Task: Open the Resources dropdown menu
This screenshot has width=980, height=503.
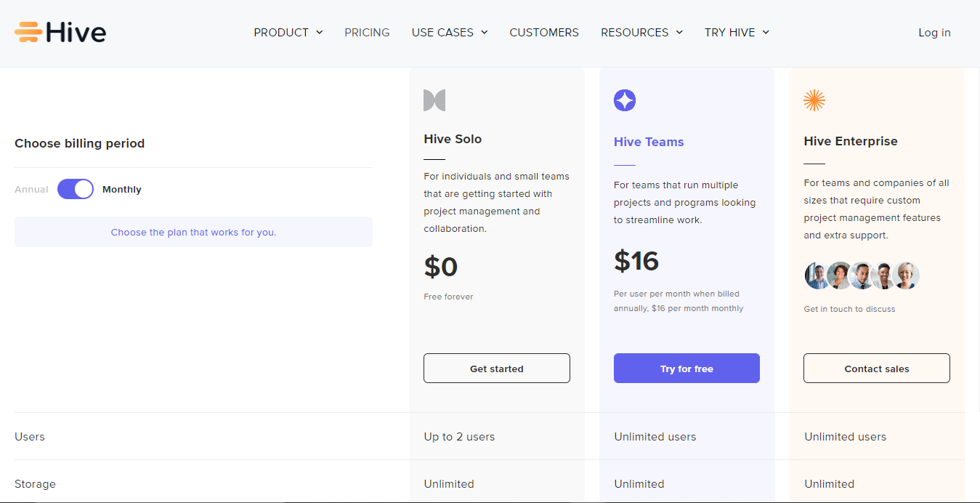Action: tap(641, 32)
